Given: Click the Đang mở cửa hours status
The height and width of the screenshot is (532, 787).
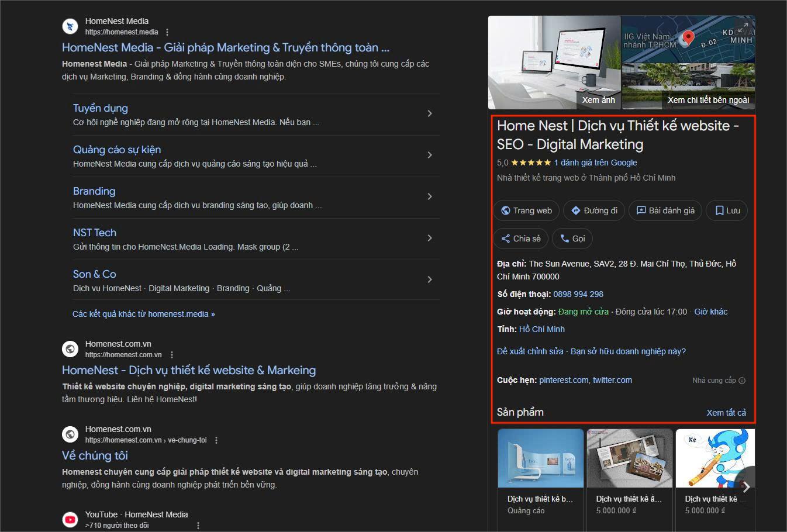Looking at the screenshot, I should tap(583, 312).
